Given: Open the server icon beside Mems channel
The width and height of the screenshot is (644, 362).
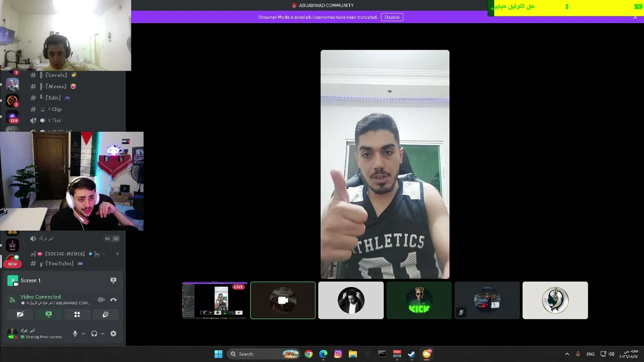Looking at the screenshot, I should pos(13,84).
